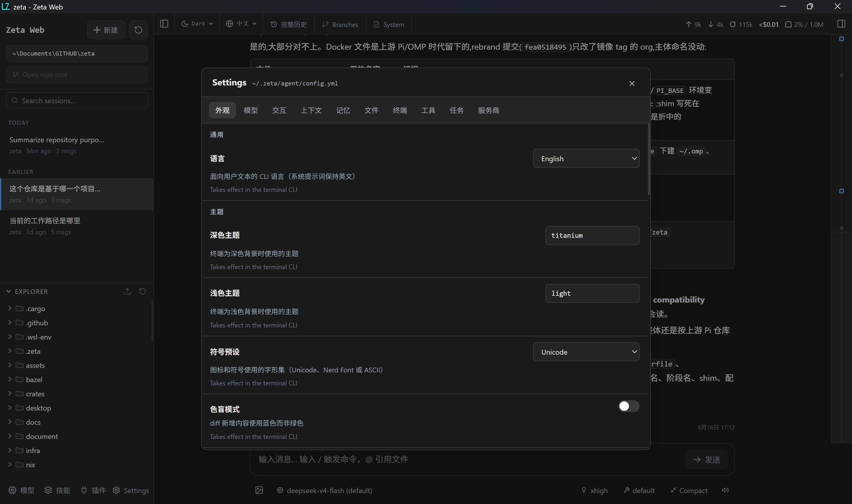Toggle the left sidebar panel icon
This screenshot has height=504, width=852.
[164, 24]
